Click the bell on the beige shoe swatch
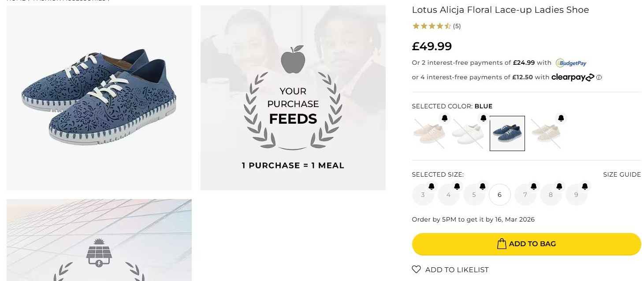Screen dimensions: 644x281 [x=561, y=118]
